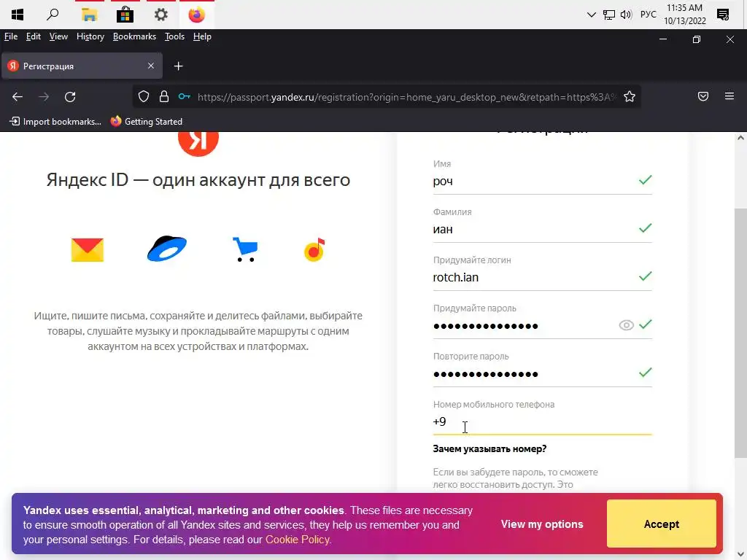This screenshot has height=560, width=747.
Task: Open the volume control tray icon
Action: 625,15
